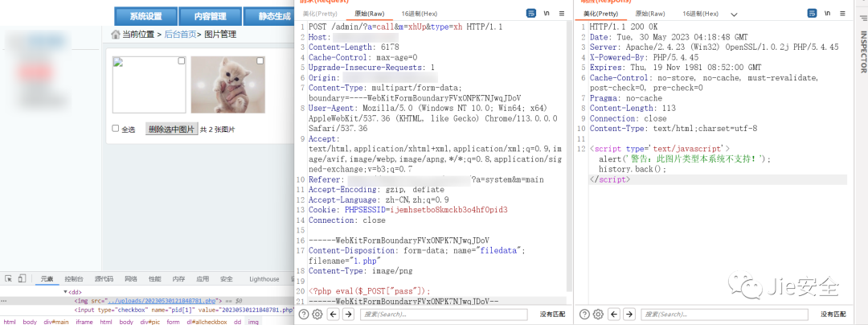Image resolution: width=868 pixels, height=325 pixels.
Task: Click the PHPSESSID cookie value in Request
Action: coord(449,210)
